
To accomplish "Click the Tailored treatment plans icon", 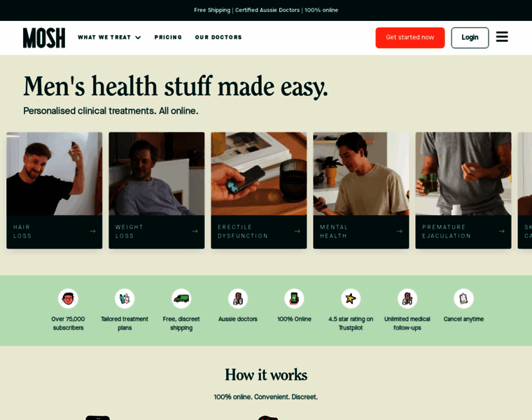I will 125,298.
